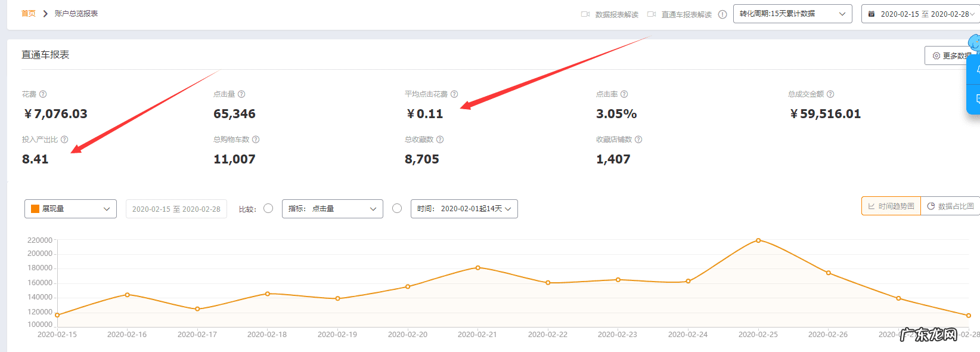Click video icon before 直通车报表解读

[x=652, y=14]
